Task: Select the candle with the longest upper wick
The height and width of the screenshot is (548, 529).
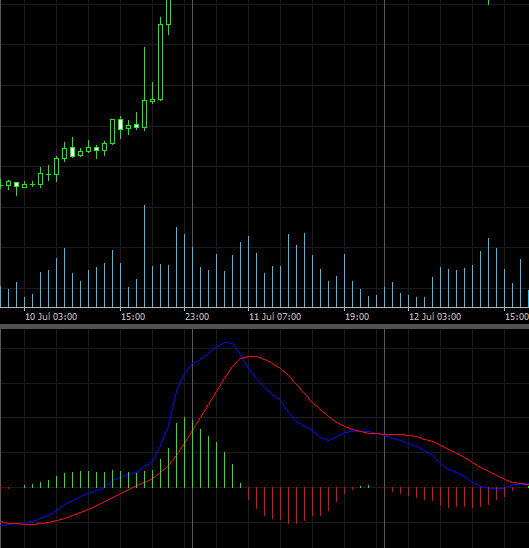Action: (144, 89)
